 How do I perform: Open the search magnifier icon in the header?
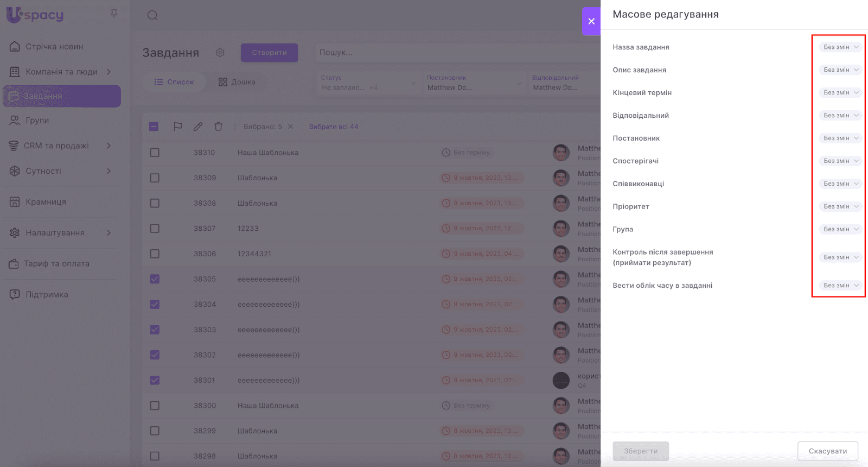click(x=152, y=15)
